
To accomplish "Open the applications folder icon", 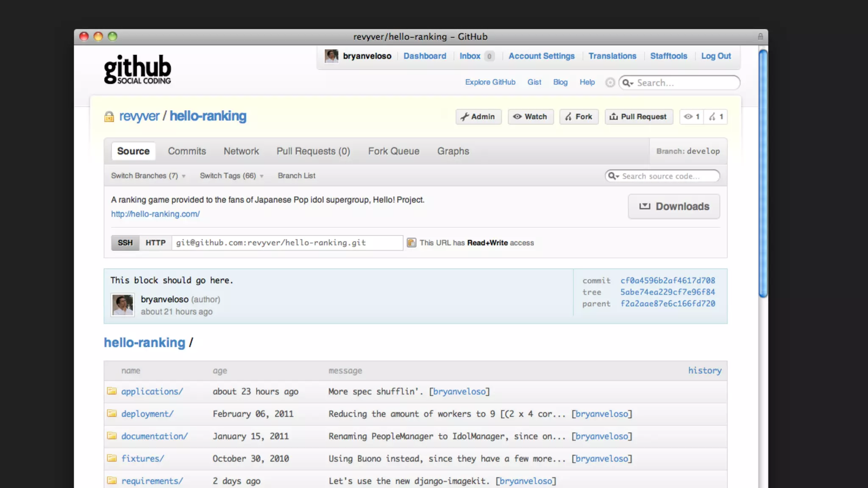I will click(x=112, y=391).
